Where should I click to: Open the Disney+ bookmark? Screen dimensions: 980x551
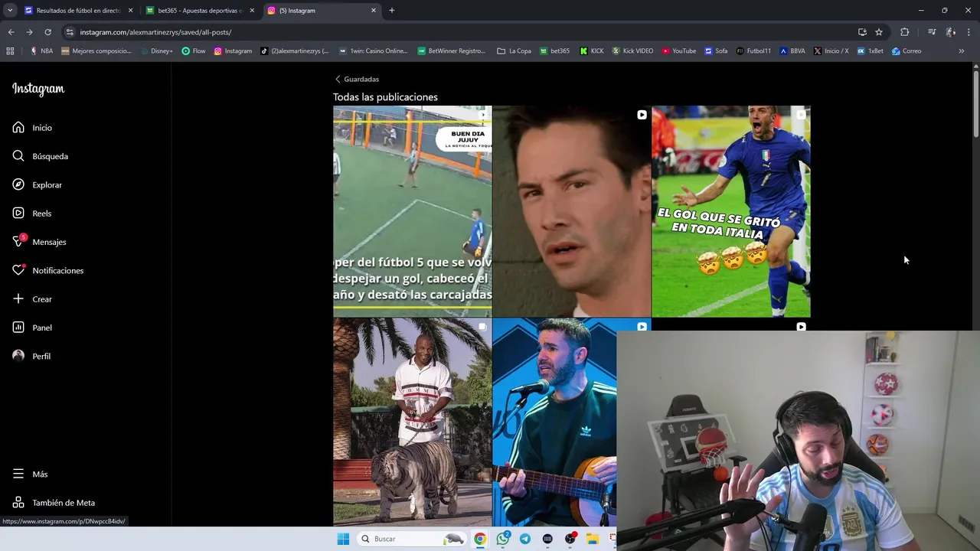(x=157, y=51)
